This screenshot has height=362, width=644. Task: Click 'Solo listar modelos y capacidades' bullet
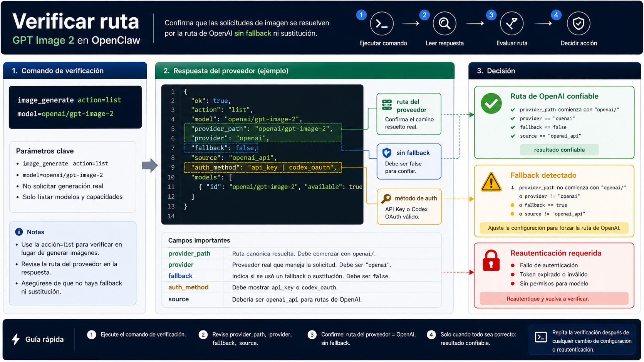tap(72, 197)
